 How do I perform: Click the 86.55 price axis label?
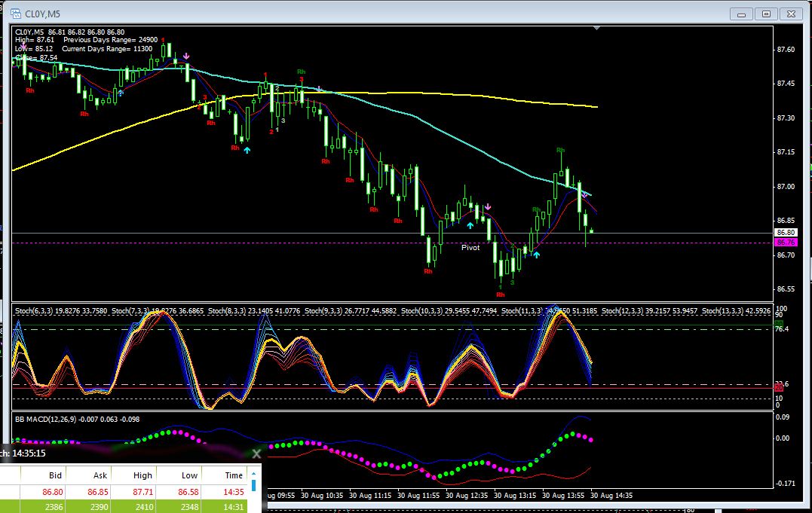786,289
